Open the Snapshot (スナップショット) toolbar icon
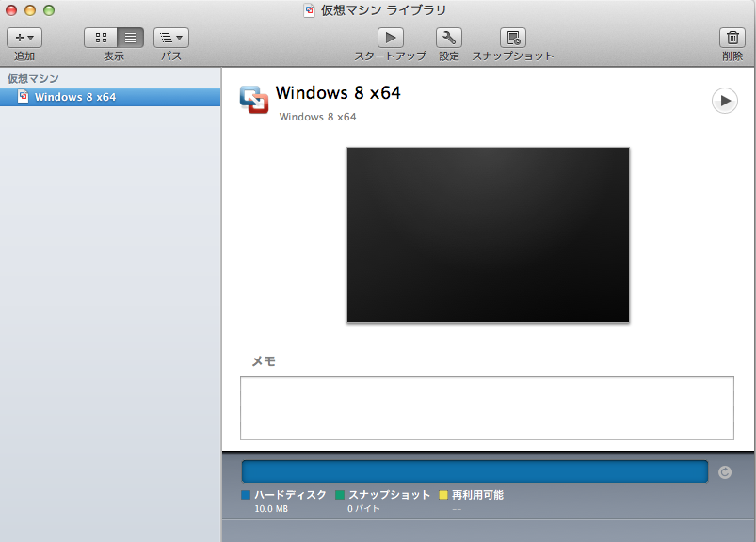Screen dimensions: 756x542 pyautogui.click(x=513, y=38)
